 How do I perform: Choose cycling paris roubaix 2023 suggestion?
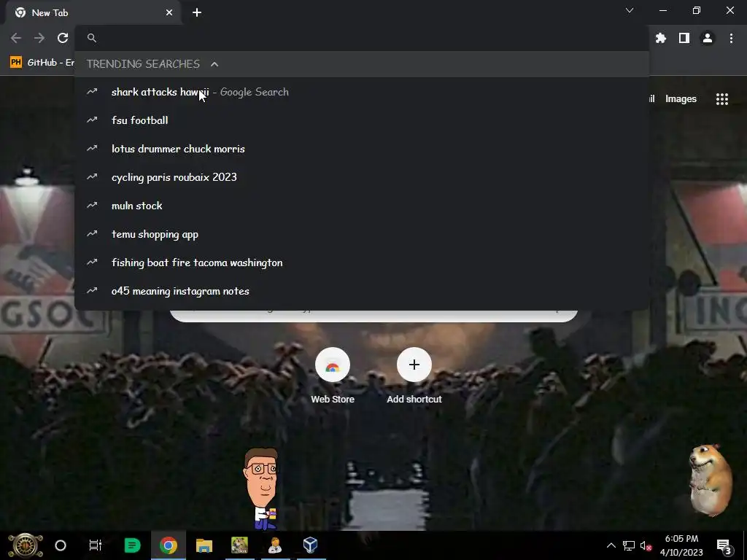tap(362, 177)
